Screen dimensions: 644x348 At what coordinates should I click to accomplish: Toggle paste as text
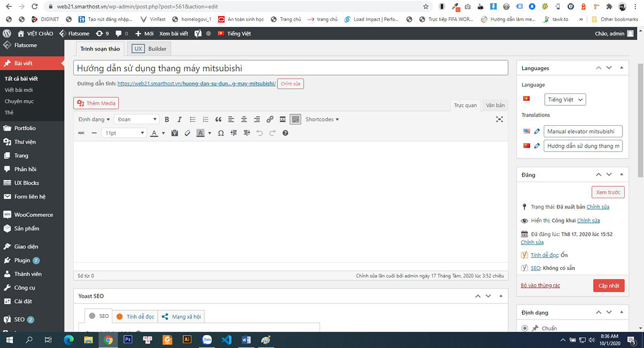[174, 133]
